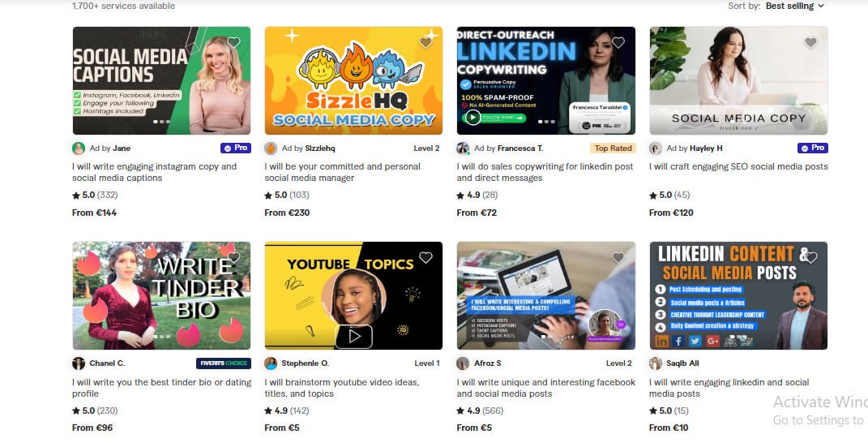Click heart icon on Hayley H's gig
868x443 pixels.
810,42
